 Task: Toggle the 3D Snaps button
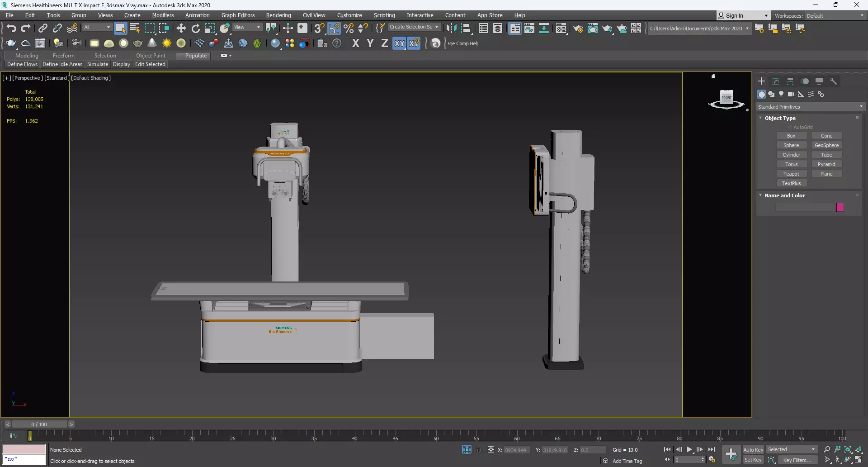pyautogui.click(x=320, y=29)
